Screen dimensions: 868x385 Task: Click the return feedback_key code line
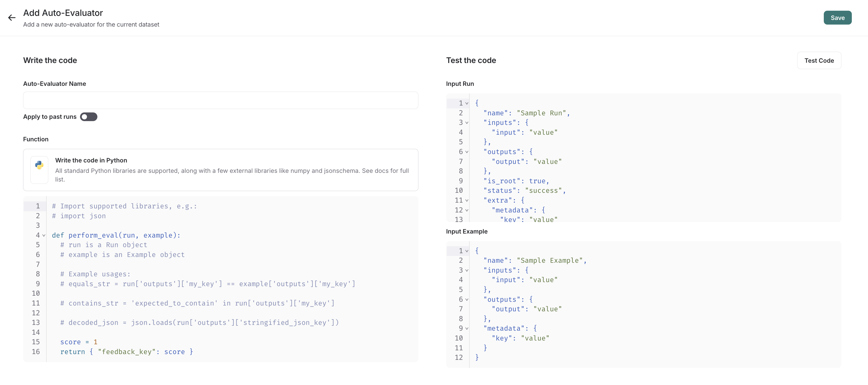126,352
